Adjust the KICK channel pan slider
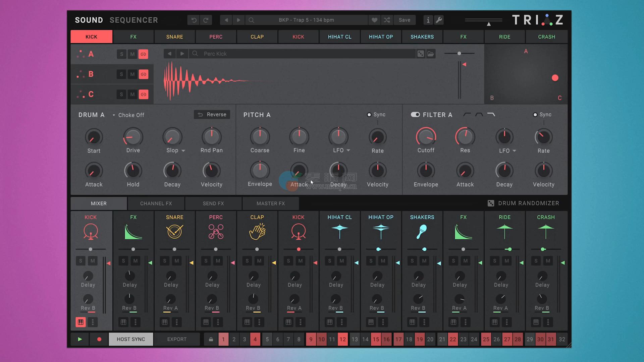This screenshot has width=644, height=362. point(91,249)
